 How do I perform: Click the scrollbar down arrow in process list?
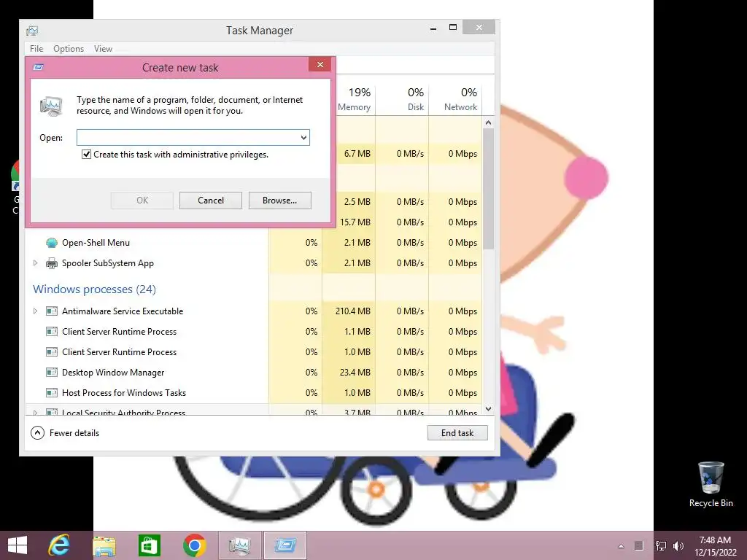click(x=488, y=409)
